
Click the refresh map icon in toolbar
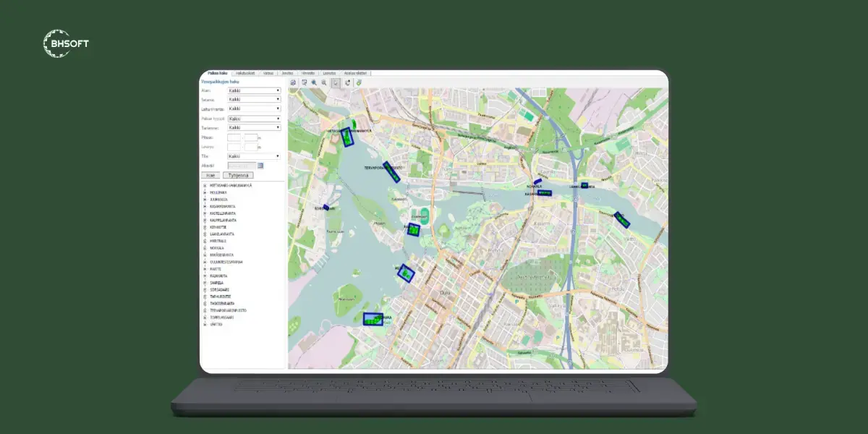coord(348,82)
